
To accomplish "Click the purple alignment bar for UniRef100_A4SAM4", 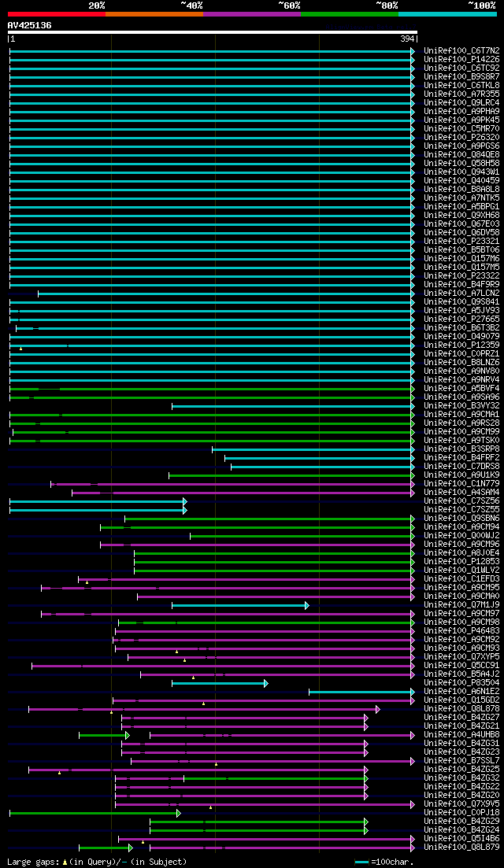I will pyautogui.click(x=243, y=493).
